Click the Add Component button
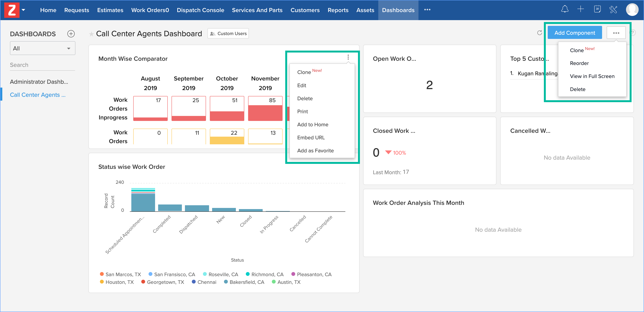This screenshot has width=644, height=312. point(575,33)
